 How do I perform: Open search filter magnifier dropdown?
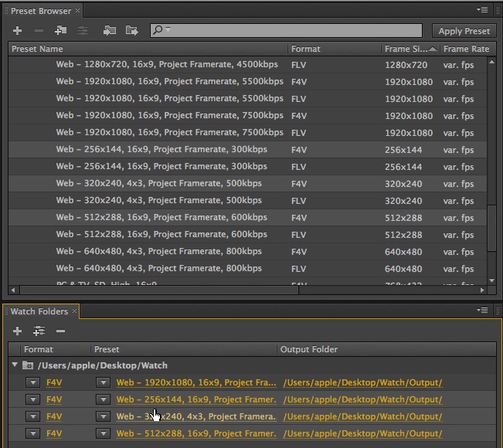click(x=161, y=30)
